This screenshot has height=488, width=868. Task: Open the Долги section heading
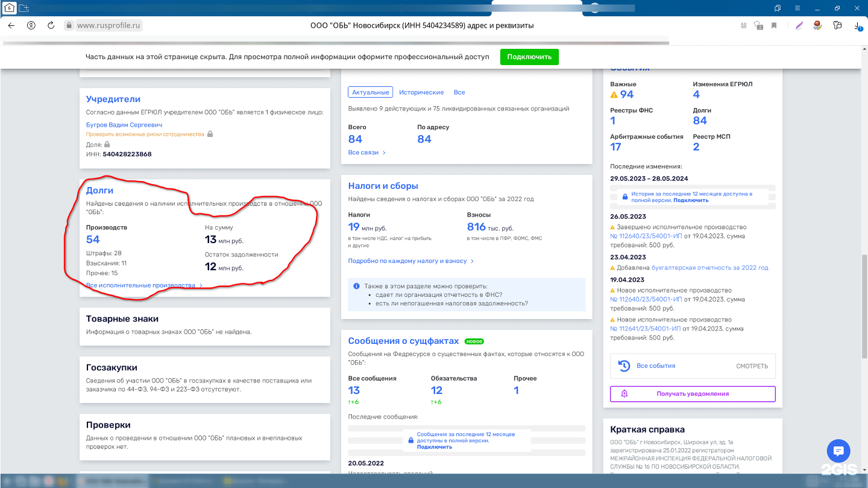click(x=99, y=191)
